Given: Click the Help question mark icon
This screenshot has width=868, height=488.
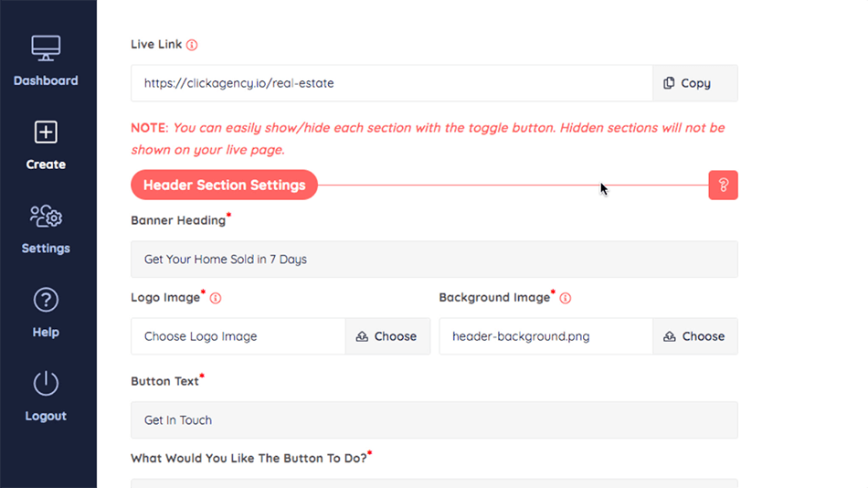Looking at the screenshot, I should coord(46,300).
